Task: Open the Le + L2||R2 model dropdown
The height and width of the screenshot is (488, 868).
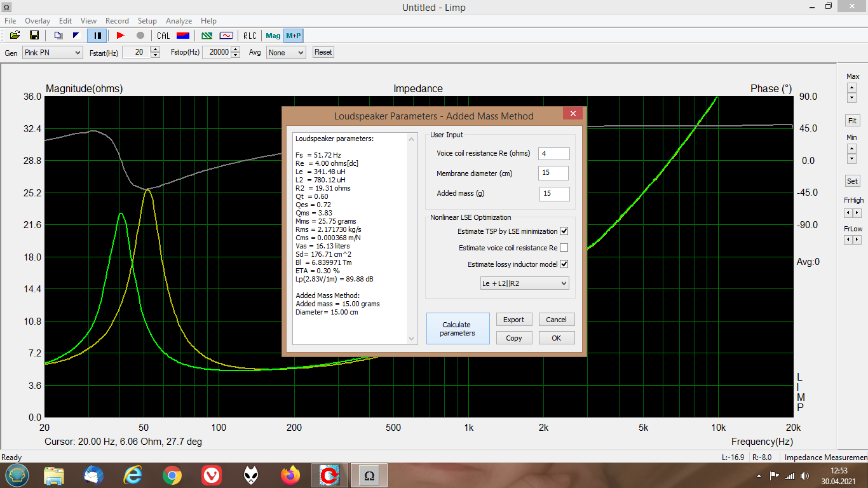Action: [x=525, y=283]
